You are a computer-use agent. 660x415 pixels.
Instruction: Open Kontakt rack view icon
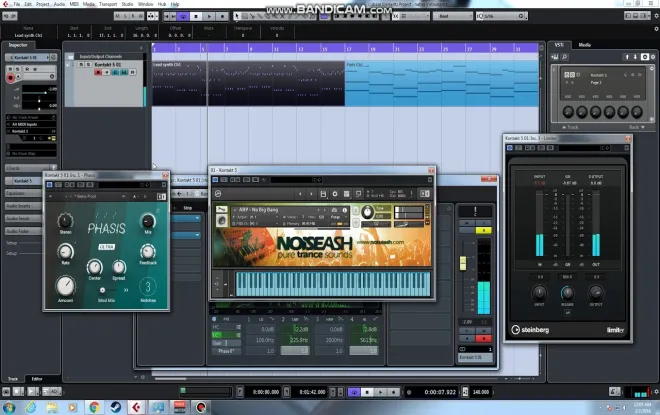click(346, 194)
